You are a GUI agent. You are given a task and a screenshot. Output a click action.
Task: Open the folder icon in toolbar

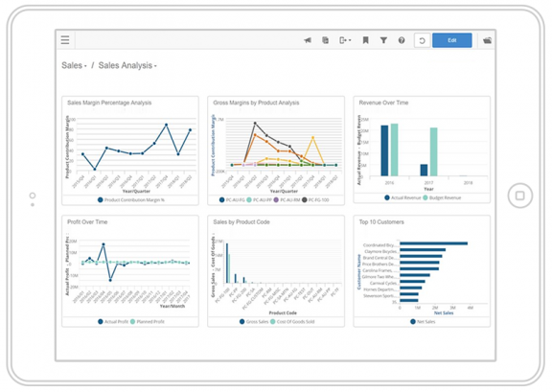tap(487, 40)
